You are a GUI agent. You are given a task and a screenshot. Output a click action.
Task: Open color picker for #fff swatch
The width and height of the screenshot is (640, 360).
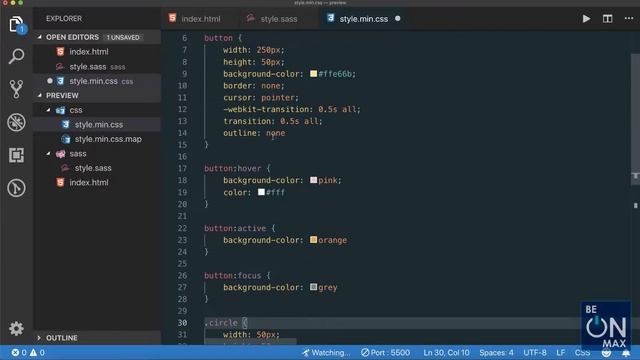pyautogui.click(x=261, y=192)
